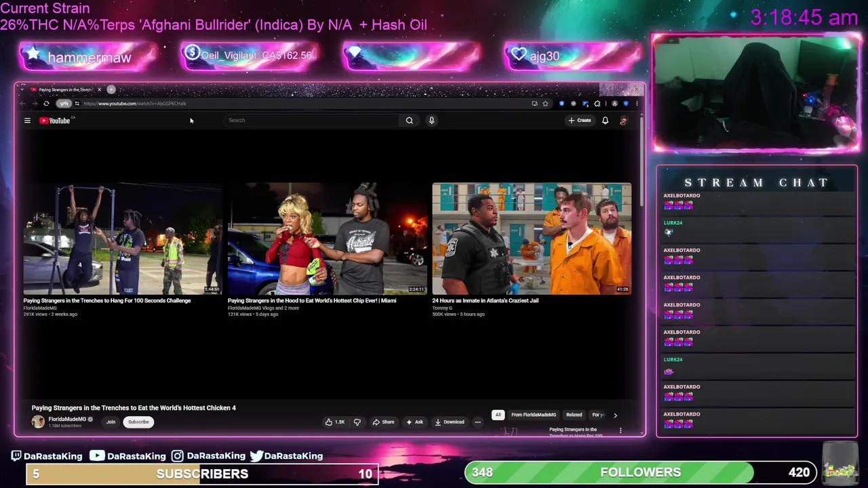Image resolution: width=868 pixels, height=488 pixels.
Task: Click the hammermaw star banner
Action: pos(89,57)
